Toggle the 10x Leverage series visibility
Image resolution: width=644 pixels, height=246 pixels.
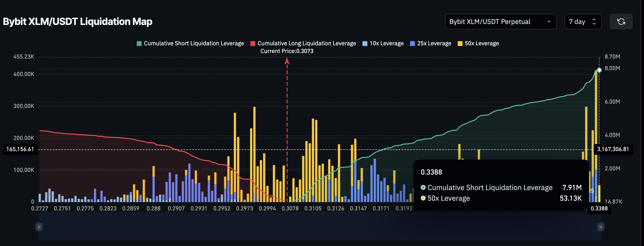[x=383, y=43]
